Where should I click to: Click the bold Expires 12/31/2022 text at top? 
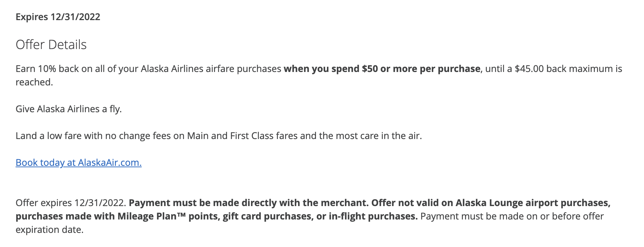tap(58, 17)
